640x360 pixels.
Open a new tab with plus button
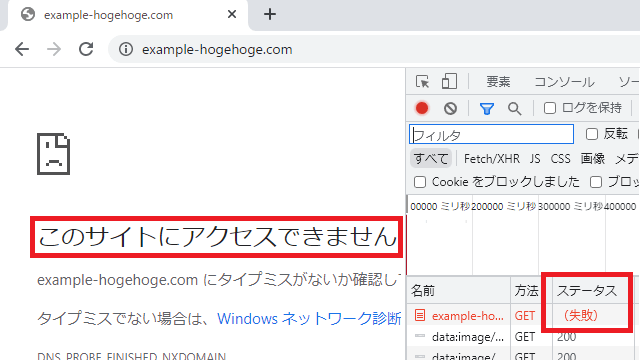click(x=270, y=15)
